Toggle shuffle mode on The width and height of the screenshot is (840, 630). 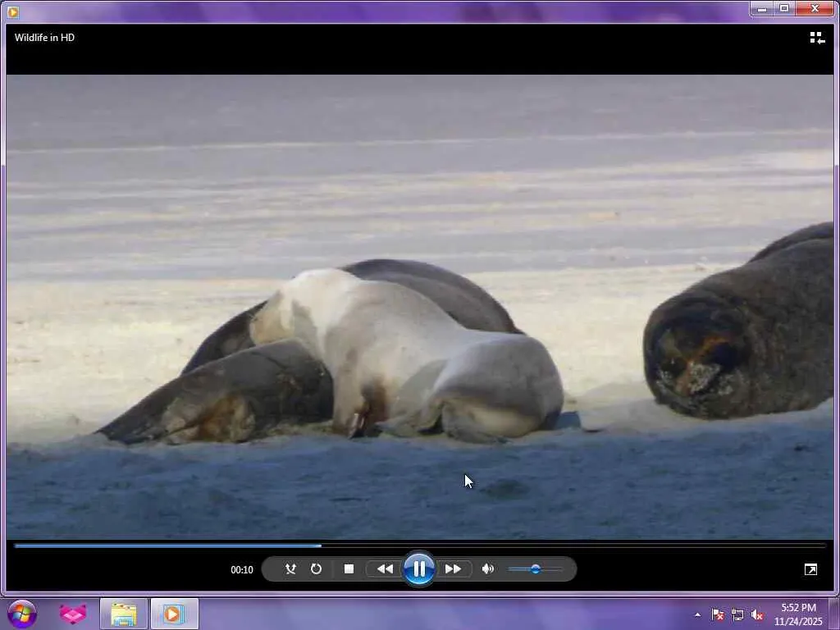[x=290, y=568]
